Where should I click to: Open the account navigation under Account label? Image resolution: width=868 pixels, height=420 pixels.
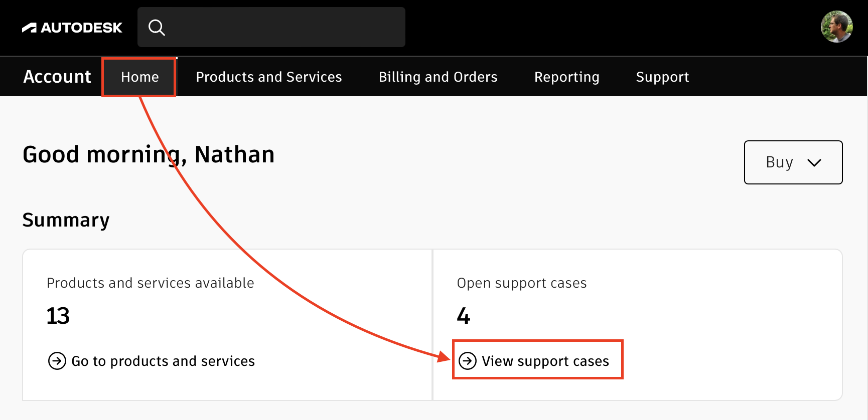[57, 77]
